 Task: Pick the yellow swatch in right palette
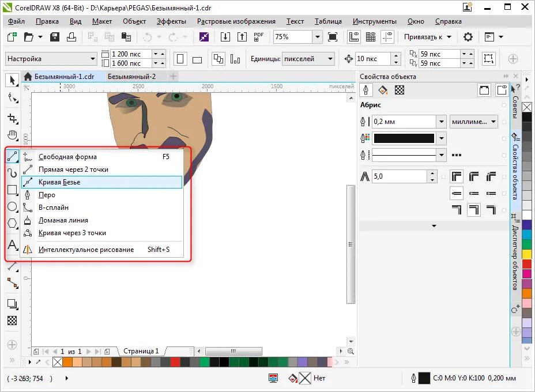pyautogui.click(x=527, y=254)
